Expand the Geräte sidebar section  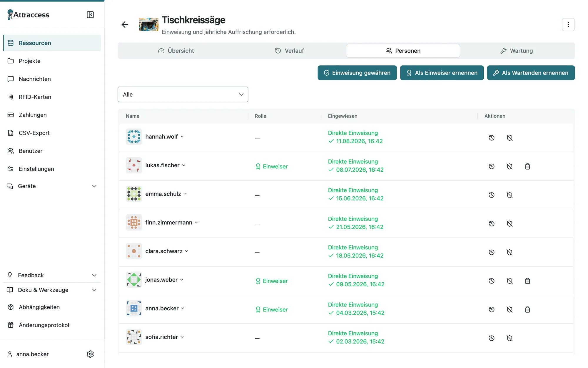[x=52, y=186]
